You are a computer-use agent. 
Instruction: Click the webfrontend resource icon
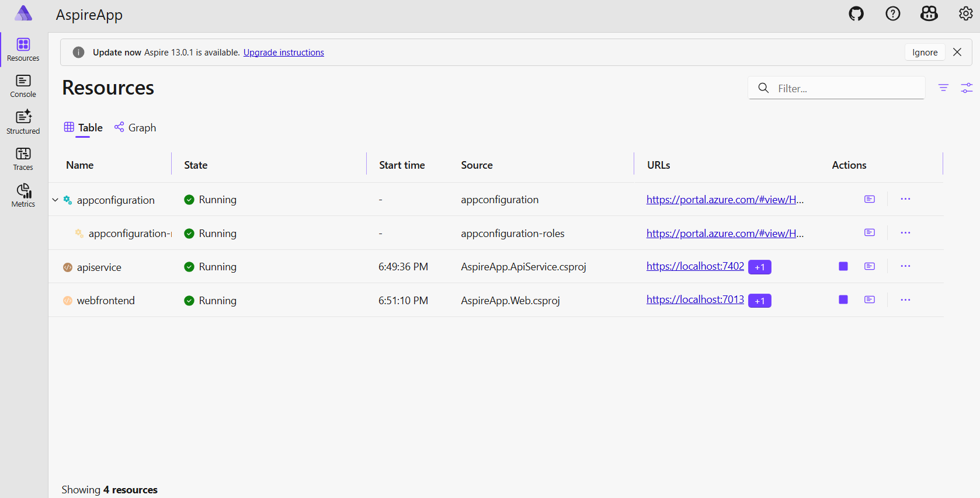[x=68, y=301]
